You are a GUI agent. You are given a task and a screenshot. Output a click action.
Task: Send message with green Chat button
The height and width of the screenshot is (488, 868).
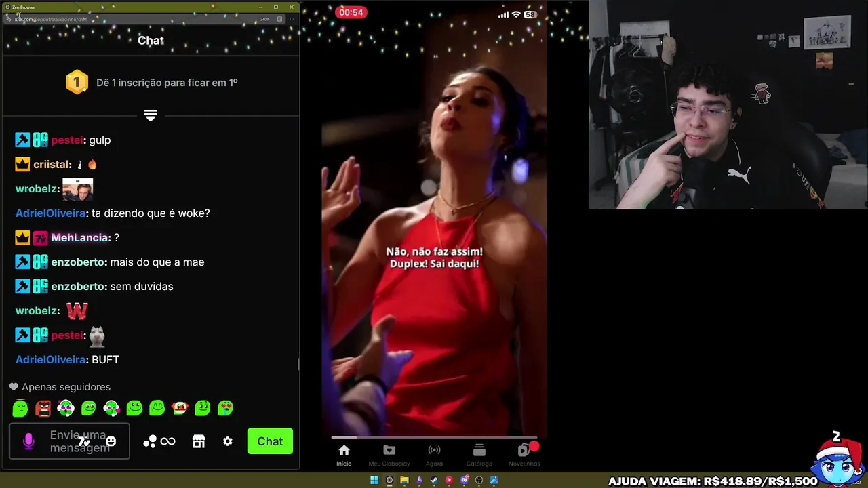click(x=270, y=441)
